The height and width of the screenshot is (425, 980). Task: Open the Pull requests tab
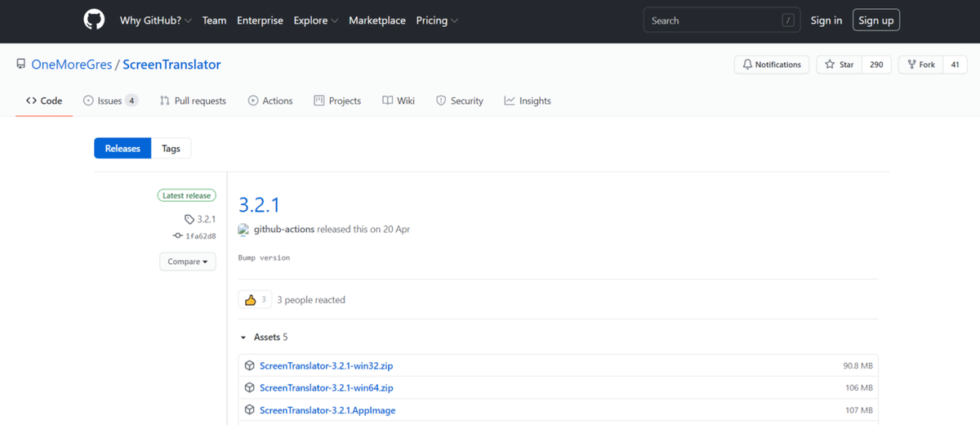pos(193,101)
